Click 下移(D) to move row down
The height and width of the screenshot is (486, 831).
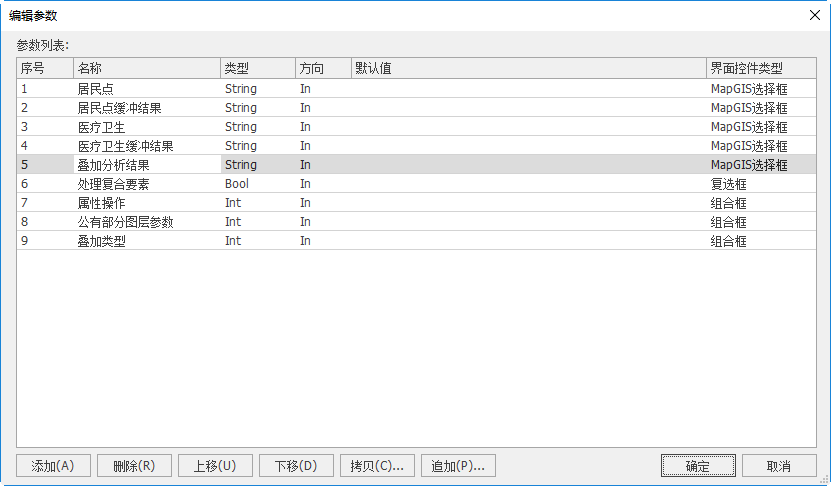[296, 466]
